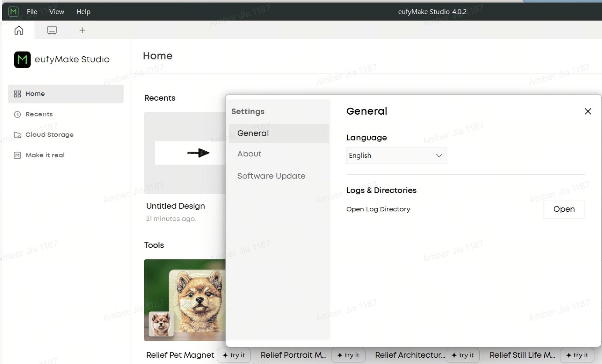Click the Recents section heading on Home page

(160, 98)
